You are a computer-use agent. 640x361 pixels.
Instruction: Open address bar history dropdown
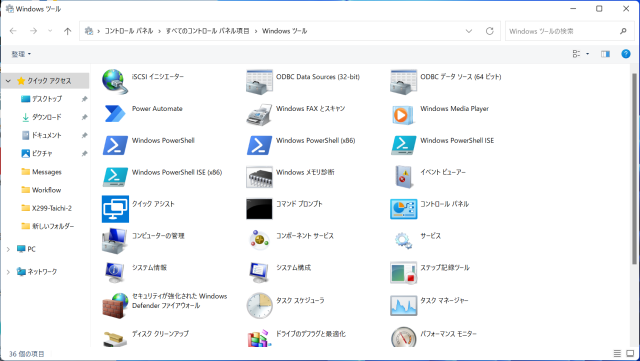(x=469, y=31)
